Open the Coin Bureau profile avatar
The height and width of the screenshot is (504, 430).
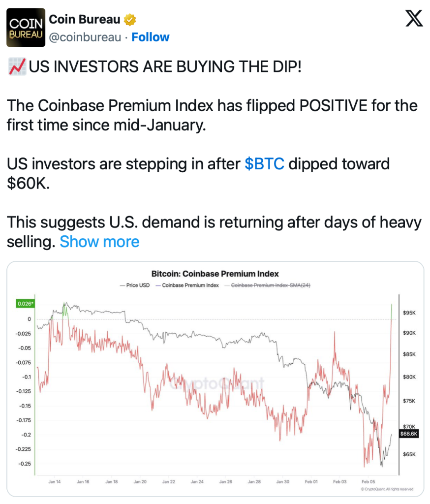coord(26,28)
